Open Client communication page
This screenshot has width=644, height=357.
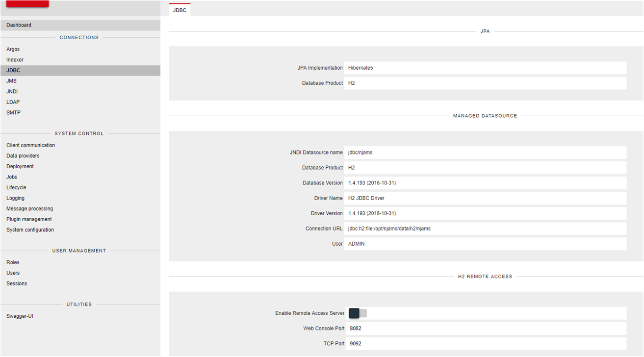click(30, 145)
